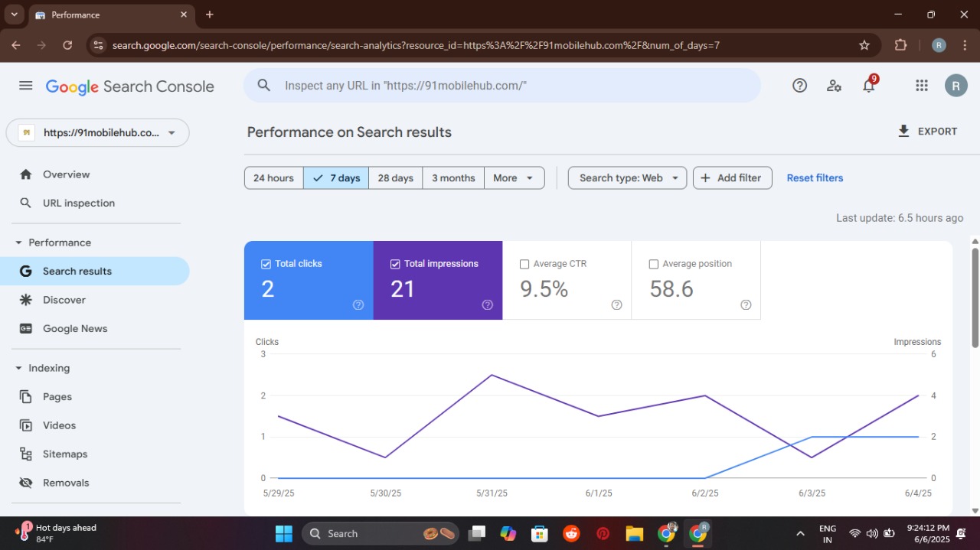Open the browser Extensions puzzle icon
Screen dimensions: 980x550
tap(900, 45)
